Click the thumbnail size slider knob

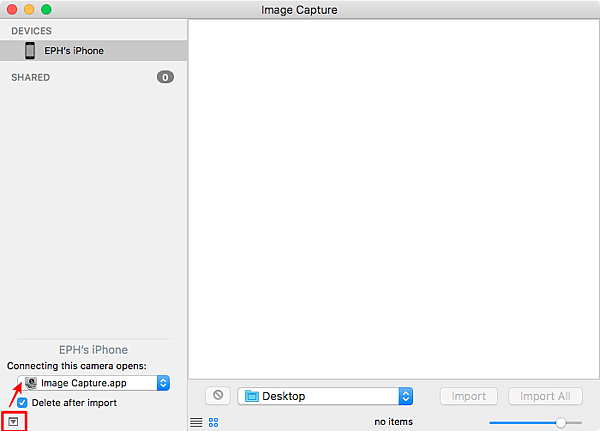(561, 423)
